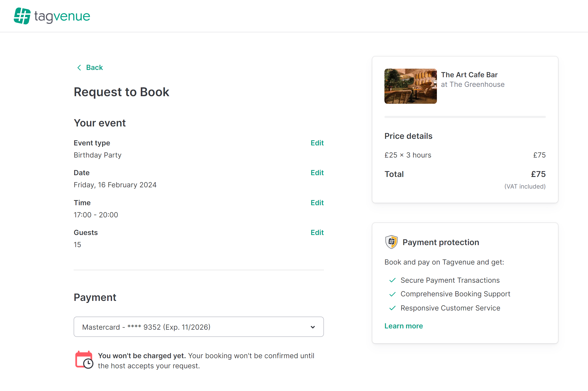Click 'Book and pay on Tagvenue and get:' text
The width and height of the screenshot is (588, 391).
coord(444,262)
